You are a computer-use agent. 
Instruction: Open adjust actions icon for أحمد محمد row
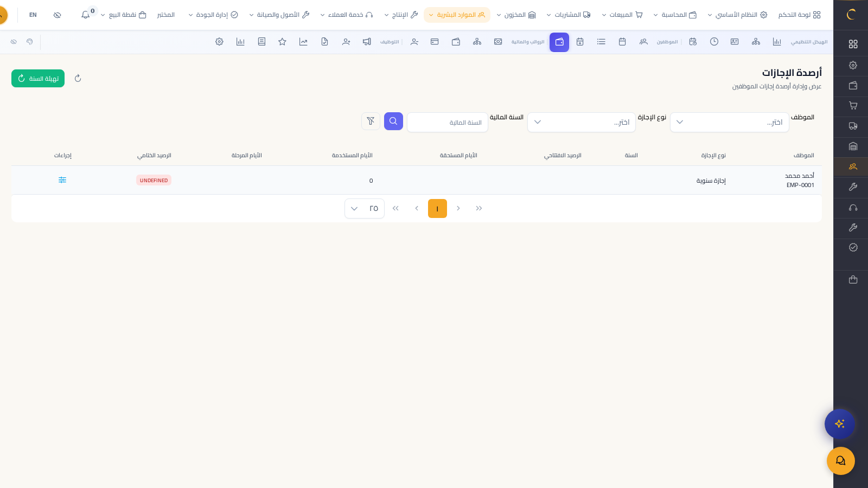[62, 180]
